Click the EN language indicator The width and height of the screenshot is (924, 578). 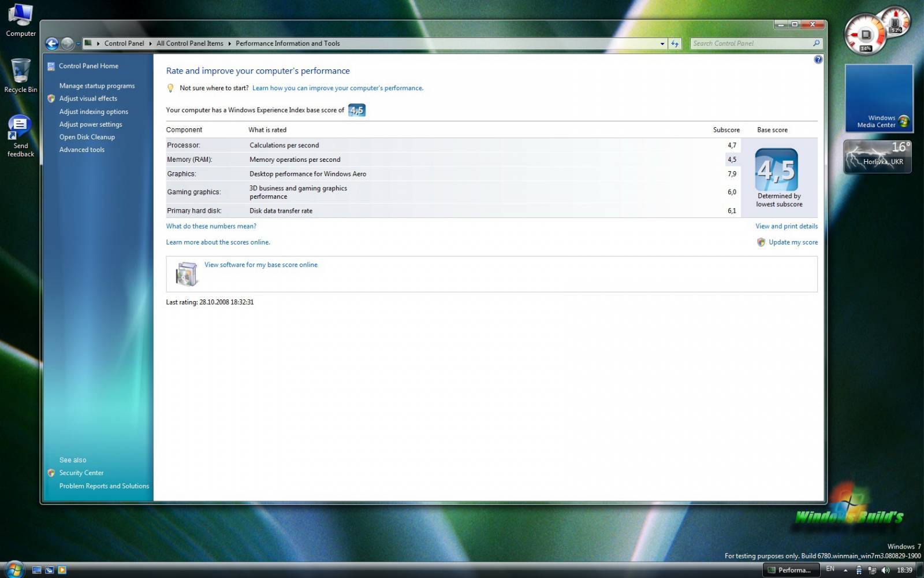(x=830, y=569)
